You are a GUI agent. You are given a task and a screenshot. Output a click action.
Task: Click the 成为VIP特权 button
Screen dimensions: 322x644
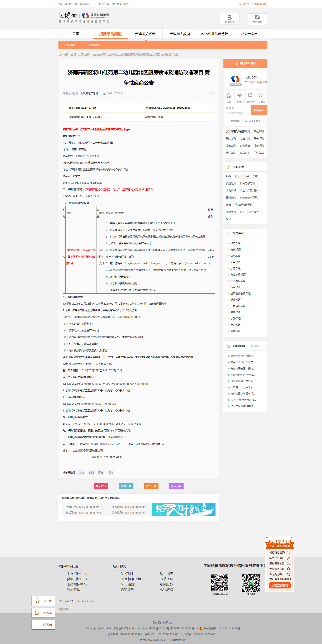click(245, 63)
